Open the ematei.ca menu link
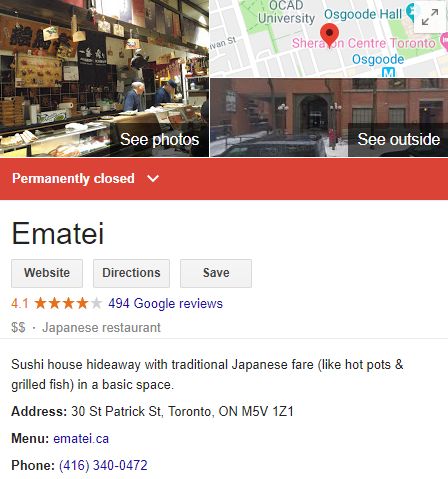Image resolution: width=448 pixels, height=479 pixels. 81,438
